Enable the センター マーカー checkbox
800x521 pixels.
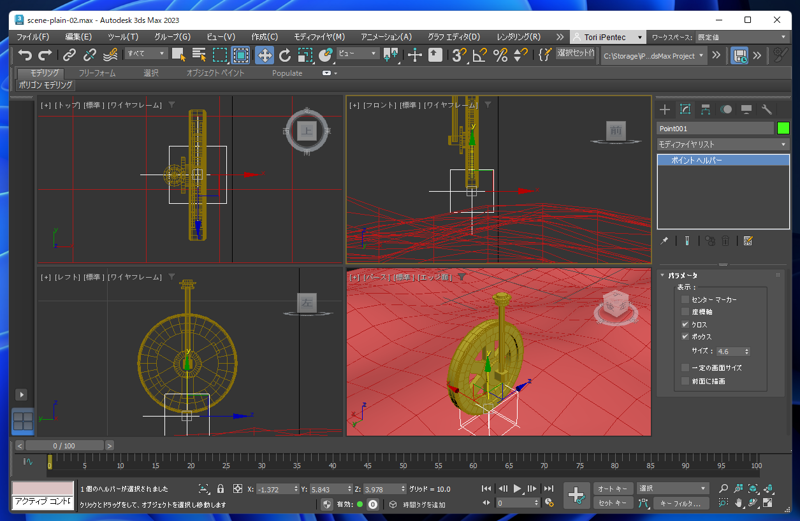point(685,300)
